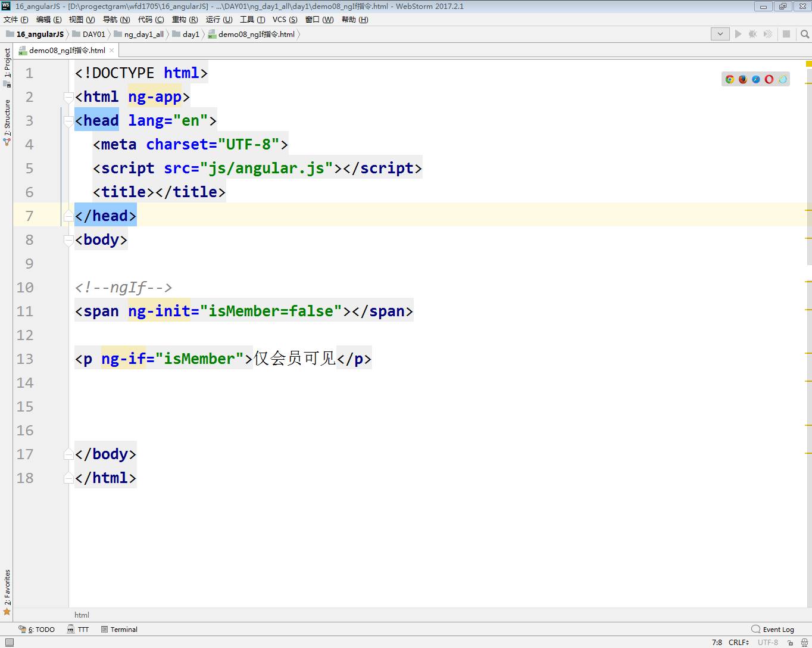Collapse the html tag fold on line 2
812x648 pixels.
(68, 97)
